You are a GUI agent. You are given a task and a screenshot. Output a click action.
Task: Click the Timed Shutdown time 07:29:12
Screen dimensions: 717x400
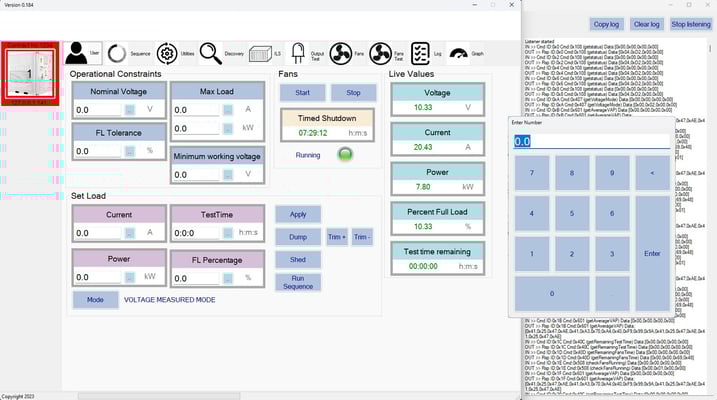coord(313,133)
